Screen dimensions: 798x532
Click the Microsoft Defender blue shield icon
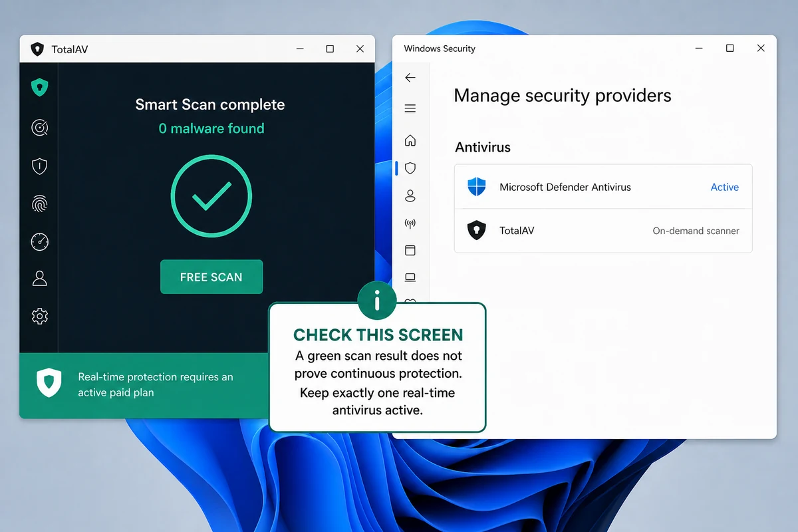(x=477, y=187)
